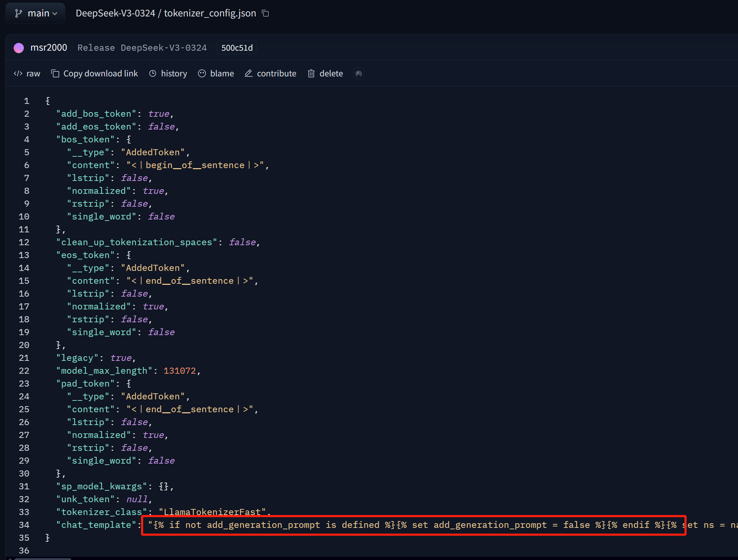Click the git branch icon
The width and height of the screenshot is (738, 560).
[19, 14]
